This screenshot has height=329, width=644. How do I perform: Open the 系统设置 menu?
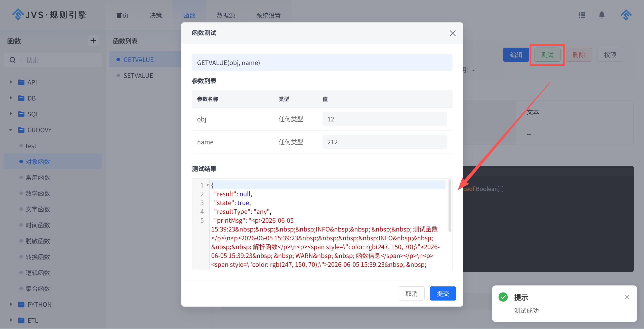pyautogui.click(x=268, y=15)
